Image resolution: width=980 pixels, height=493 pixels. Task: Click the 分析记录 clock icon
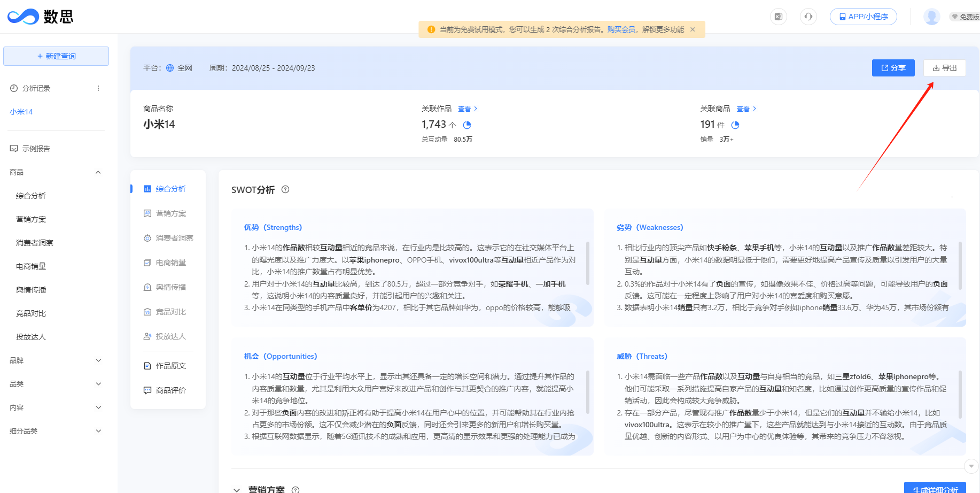14,88
